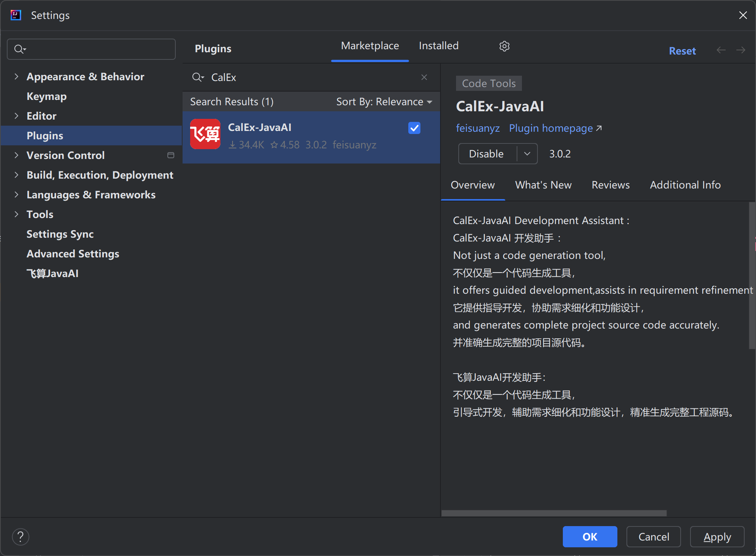The height and width of the screenshot is (556, 756).
Task: Click the horizontal scrollbar under description
Action: click(553, 513)
